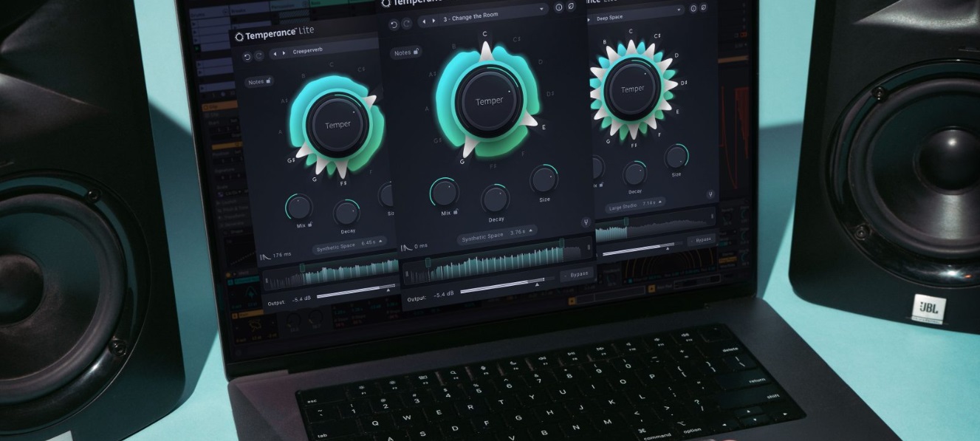Image resolution: width=980 pixels, height=441 pixels.
Task: Open info icon in Deep Space window
Action: [x=695, y=10]
